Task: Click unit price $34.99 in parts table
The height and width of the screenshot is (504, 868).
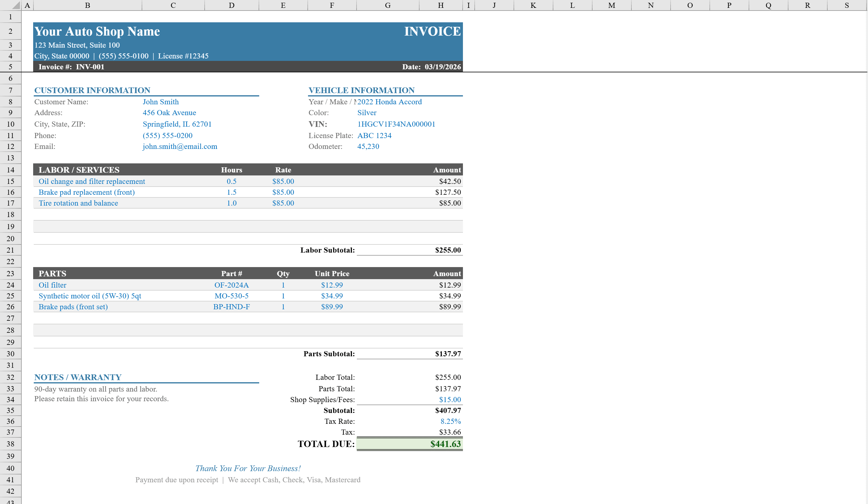Action: (332, 296)
